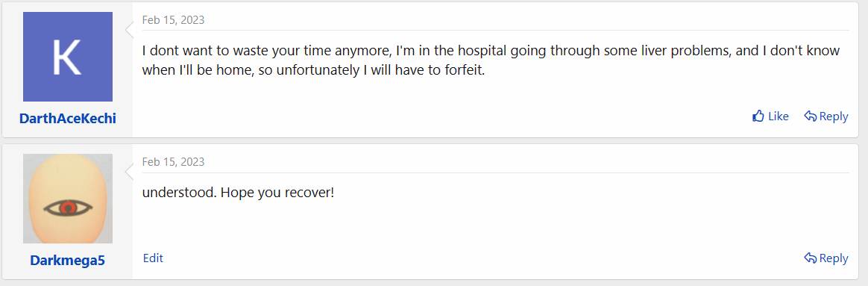This screenshot has height=286, width=868.
Task: Edit the Darkmega5 post
Action: click(x=154, y=258)
